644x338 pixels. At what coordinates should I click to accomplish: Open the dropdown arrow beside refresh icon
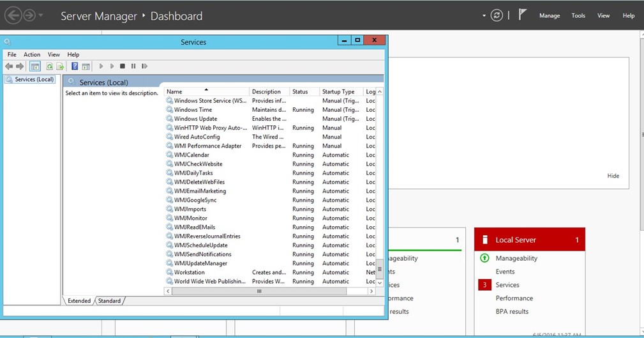(484, 15)
